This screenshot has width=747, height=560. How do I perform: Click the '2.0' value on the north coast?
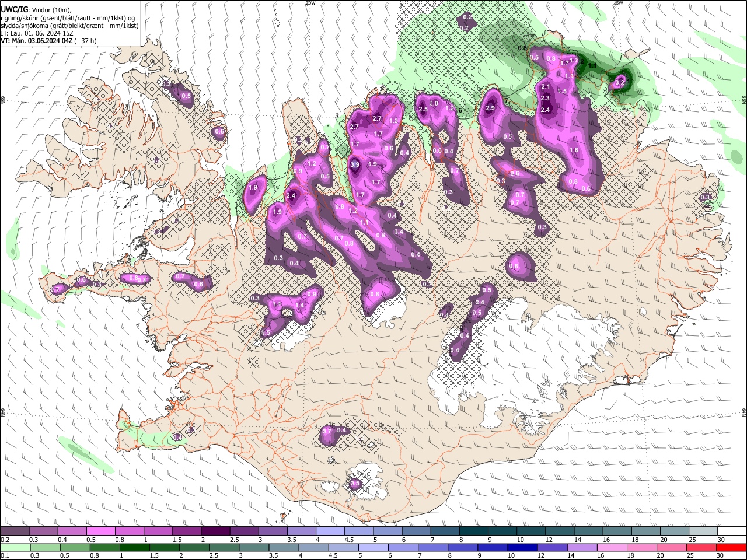(x=434, y=103)
